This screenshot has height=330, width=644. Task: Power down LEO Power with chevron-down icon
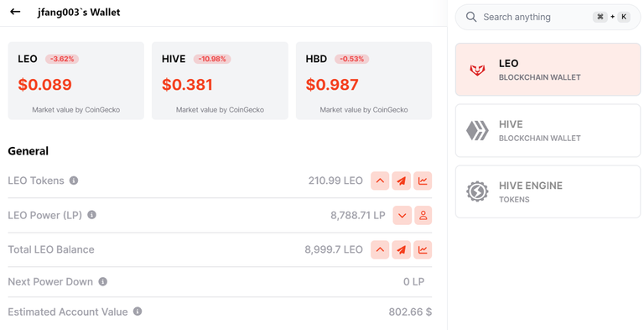[402, 215]
